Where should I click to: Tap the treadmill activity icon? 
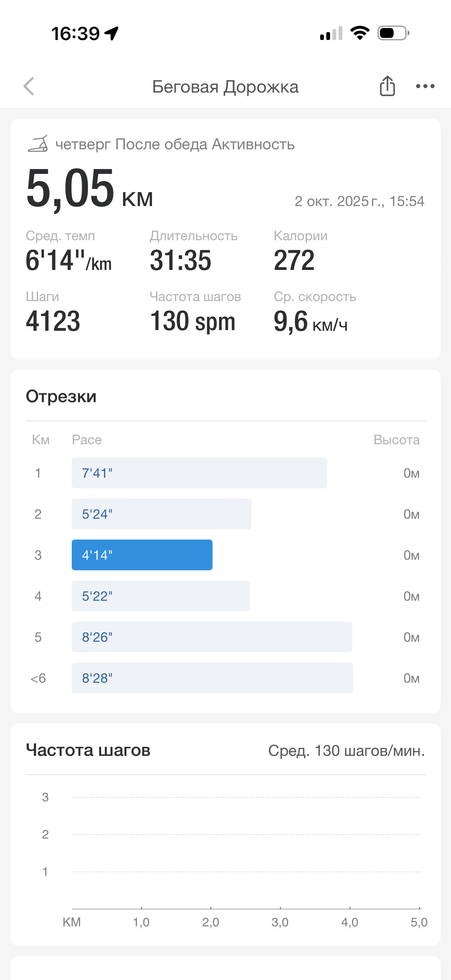[x=38, y=144]
